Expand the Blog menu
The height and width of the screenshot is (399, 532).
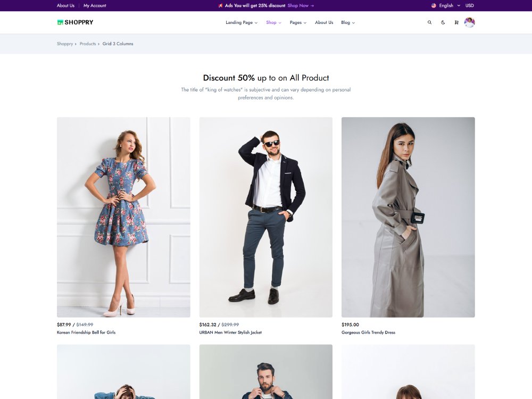tap(348, 22)
